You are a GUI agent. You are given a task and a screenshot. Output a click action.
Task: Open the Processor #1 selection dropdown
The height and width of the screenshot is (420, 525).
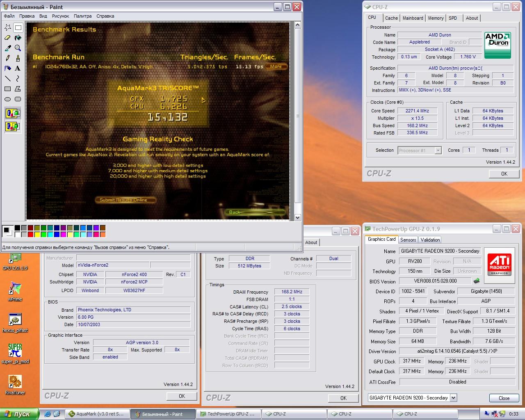(438, 151)
